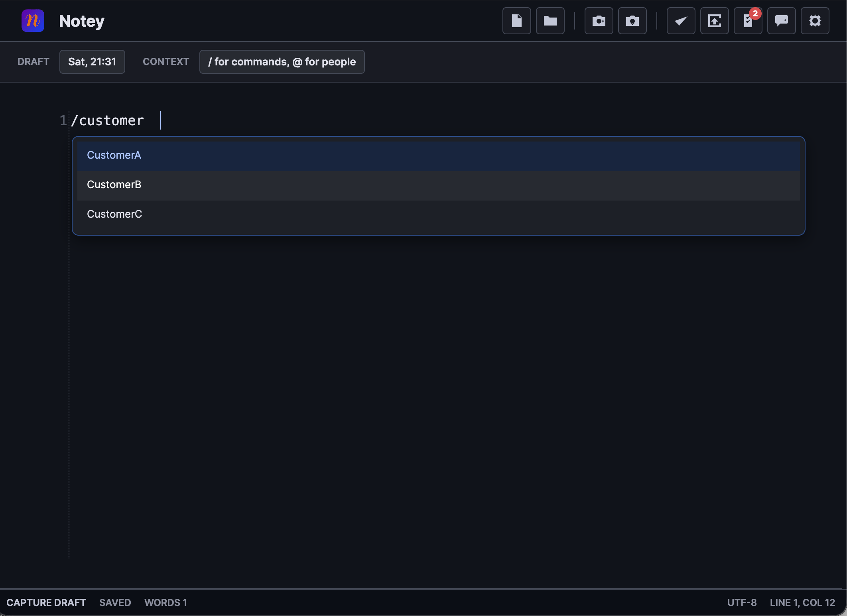Click the DRAFT label
Screen dimensions: 847x616
[x=33, y=62]
